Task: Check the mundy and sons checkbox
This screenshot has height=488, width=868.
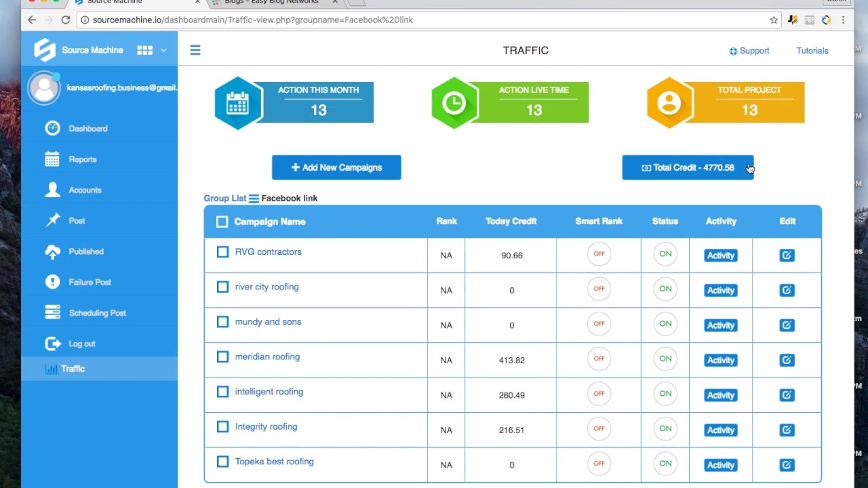Action: (222, 322)
